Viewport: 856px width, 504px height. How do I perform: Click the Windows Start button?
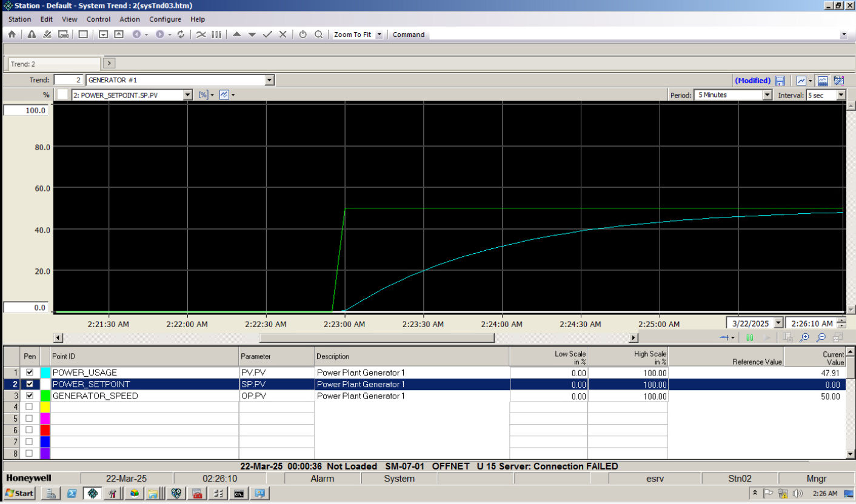click(19, 493)
